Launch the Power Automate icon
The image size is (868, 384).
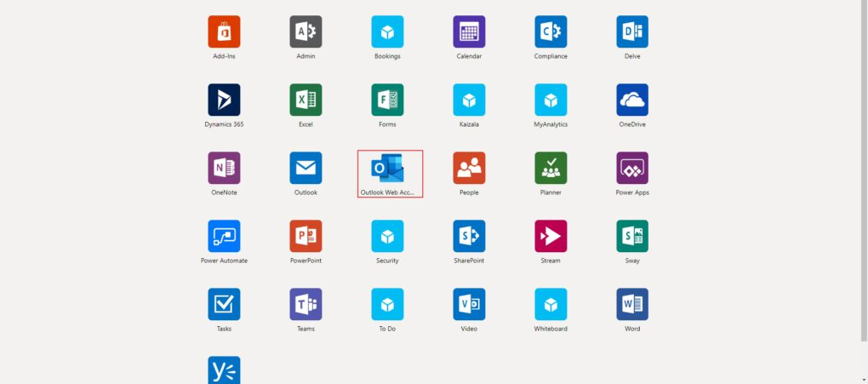(x=224, y=236)
